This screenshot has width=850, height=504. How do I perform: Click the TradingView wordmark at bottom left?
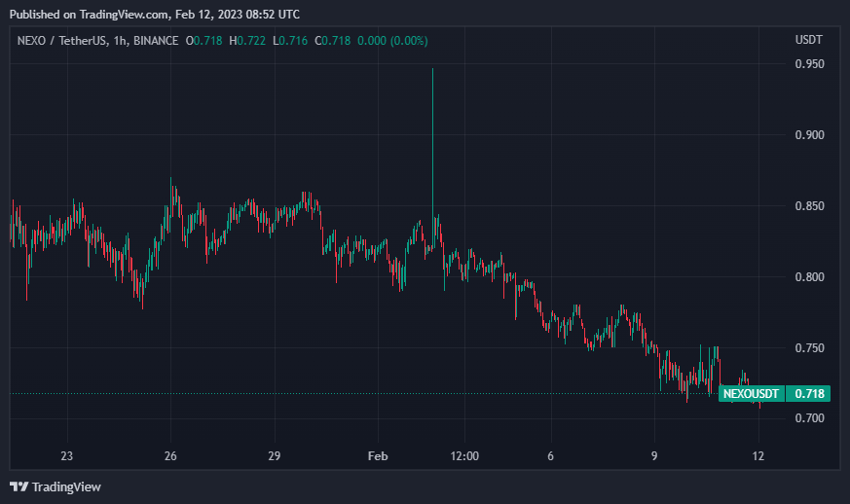coord(66,486)
